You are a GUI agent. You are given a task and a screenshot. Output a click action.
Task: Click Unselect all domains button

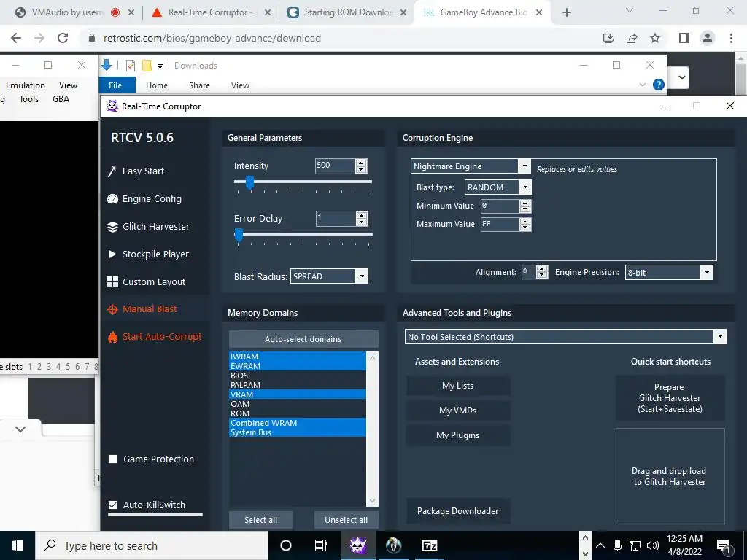(347, 520)
